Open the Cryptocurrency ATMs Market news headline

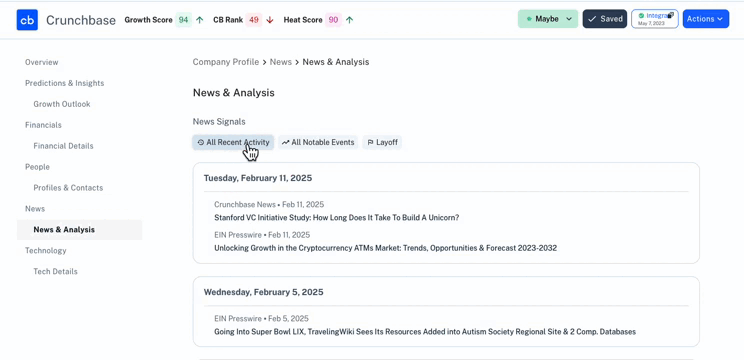pyautogui.click(x=385, y=248)
